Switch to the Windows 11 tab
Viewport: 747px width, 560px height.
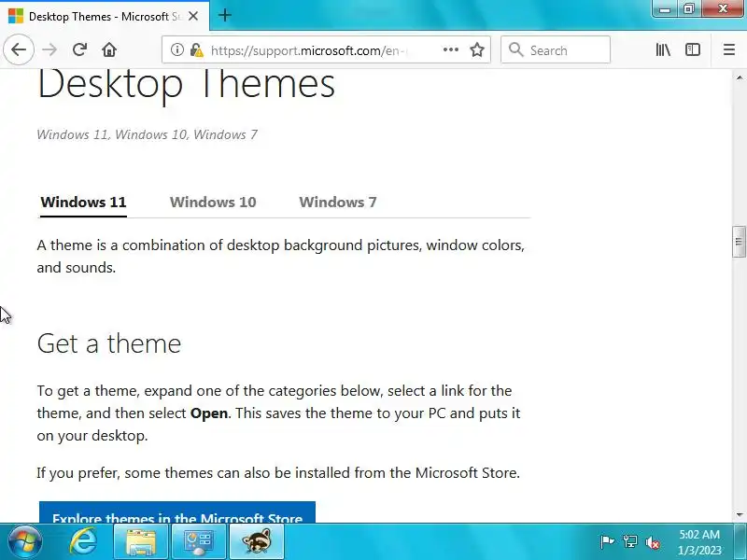point(83,202)
